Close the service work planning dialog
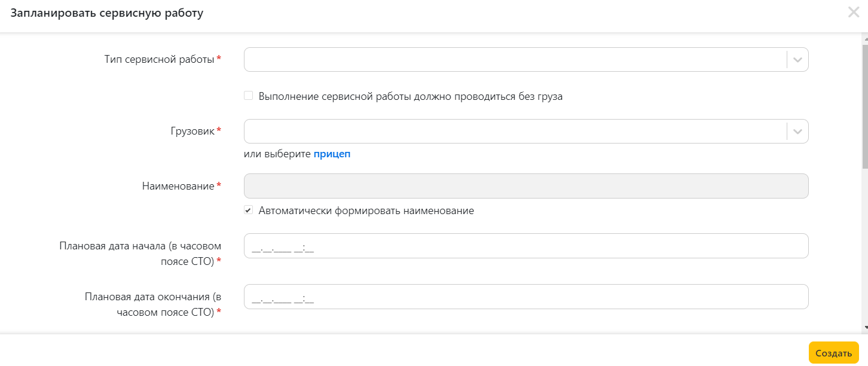This screenshot has width=868, height=366. coord(853,13)
